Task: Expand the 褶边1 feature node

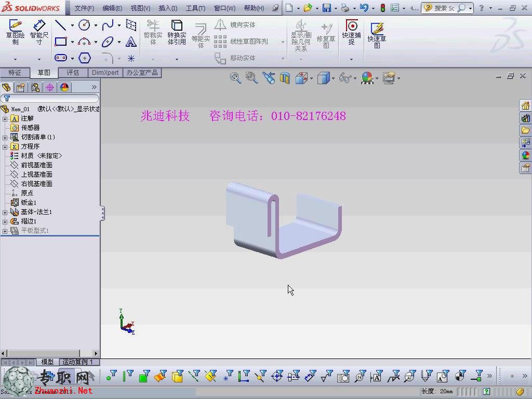Action: (x=5, y=221)
